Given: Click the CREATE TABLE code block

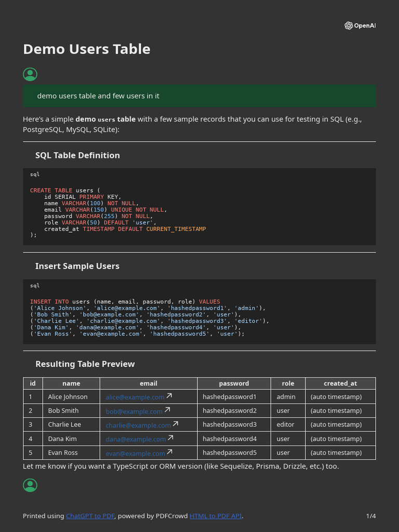Looking at the screenshot, I should [199, 207].
